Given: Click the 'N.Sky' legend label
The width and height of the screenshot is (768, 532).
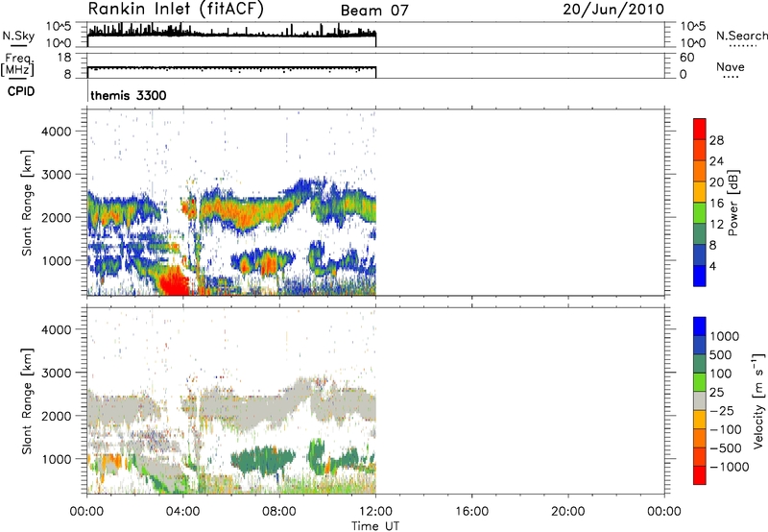Looking at the screenshot, I should click(x=18, y=36).
